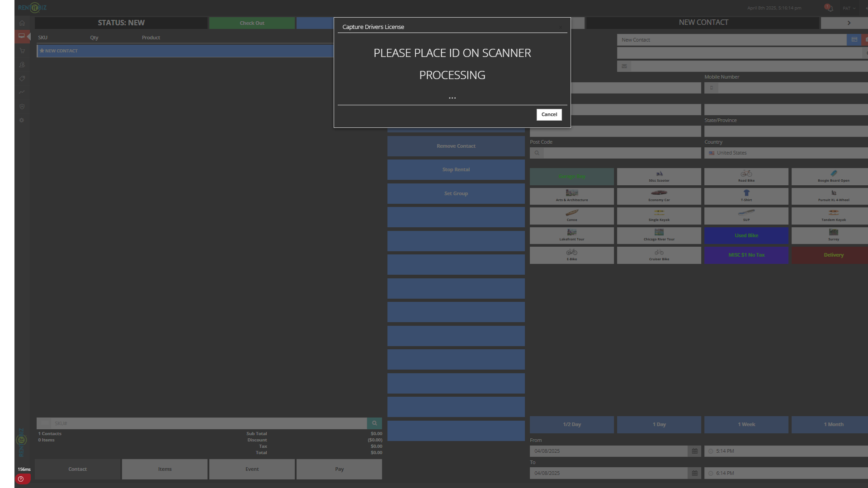Click the ID card scan icon
868x488 pixels.
tap(854, 40)
